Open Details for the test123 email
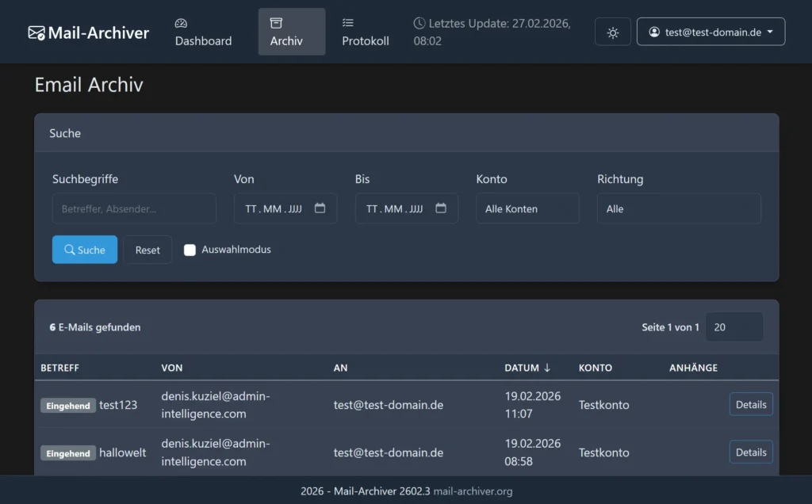Viewport: 812px width, 504px height. tap(750, 404)
